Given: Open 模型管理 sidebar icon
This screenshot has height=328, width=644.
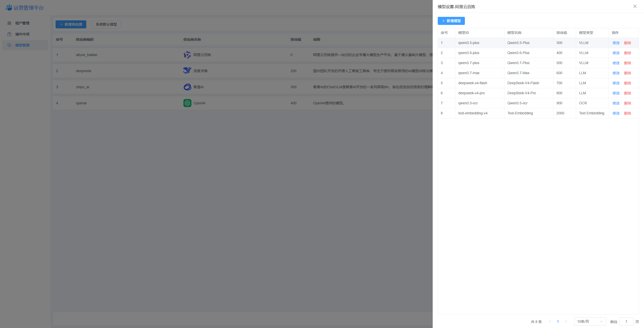Looking at the screenshot, I should click(x=9, y=45).
